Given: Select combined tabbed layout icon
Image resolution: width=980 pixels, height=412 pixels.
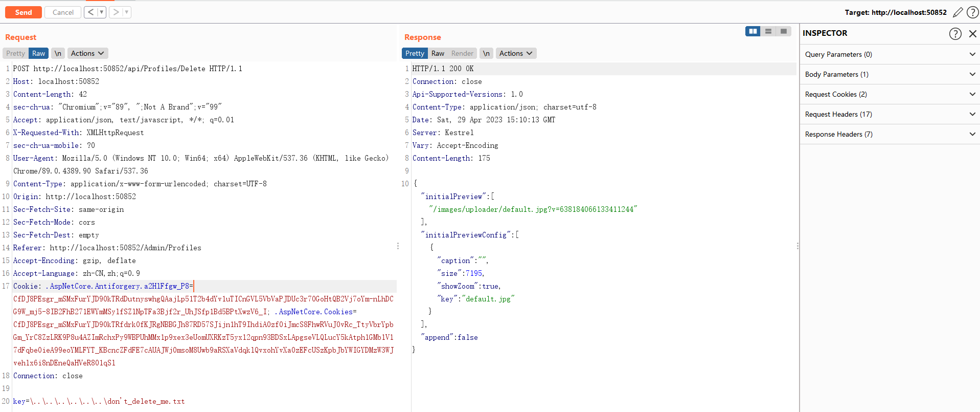Looking at the screenshot, I should [783, 31].
